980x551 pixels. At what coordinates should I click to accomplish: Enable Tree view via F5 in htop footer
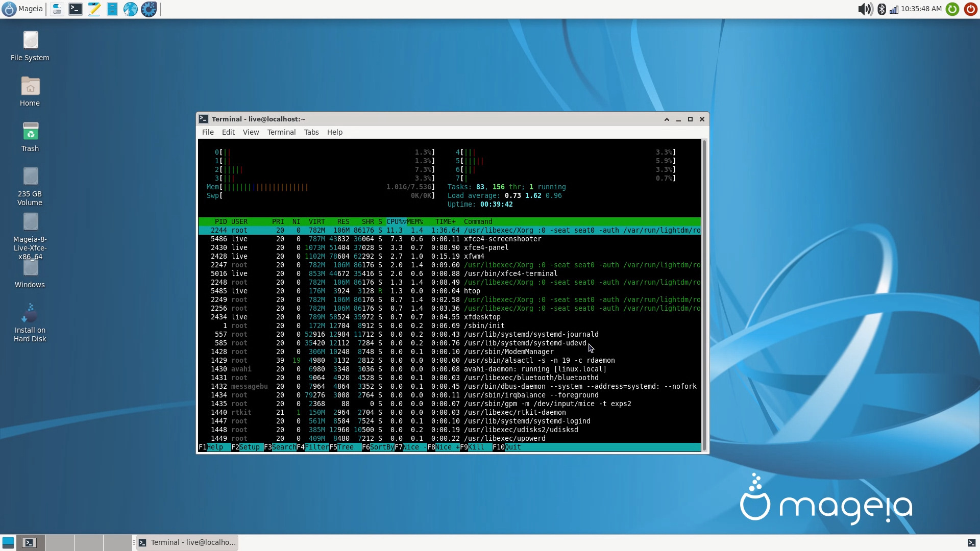[x=342, y=447]
